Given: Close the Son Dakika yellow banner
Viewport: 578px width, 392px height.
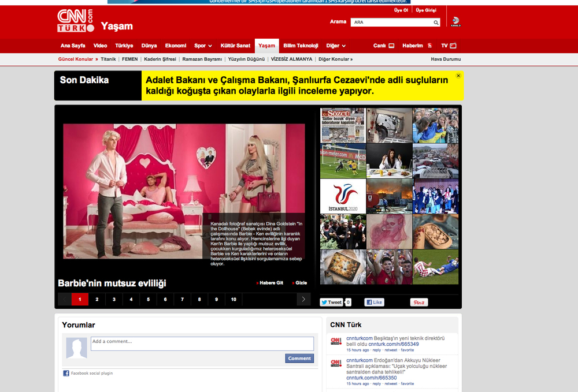Looking at the screenshot, I should click(458, 76).
